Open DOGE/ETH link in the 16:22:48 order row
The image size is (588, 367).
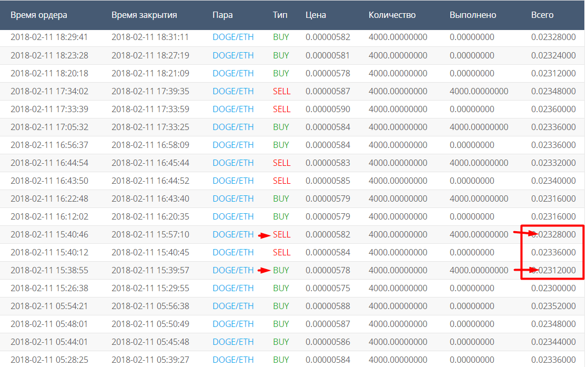coord(233,199)
